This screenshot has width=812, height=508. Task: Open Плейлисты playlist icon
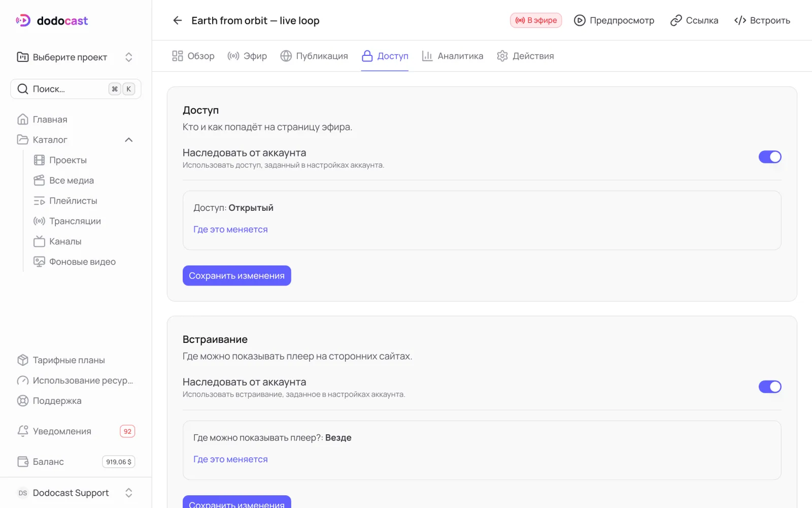coord(39,201)
